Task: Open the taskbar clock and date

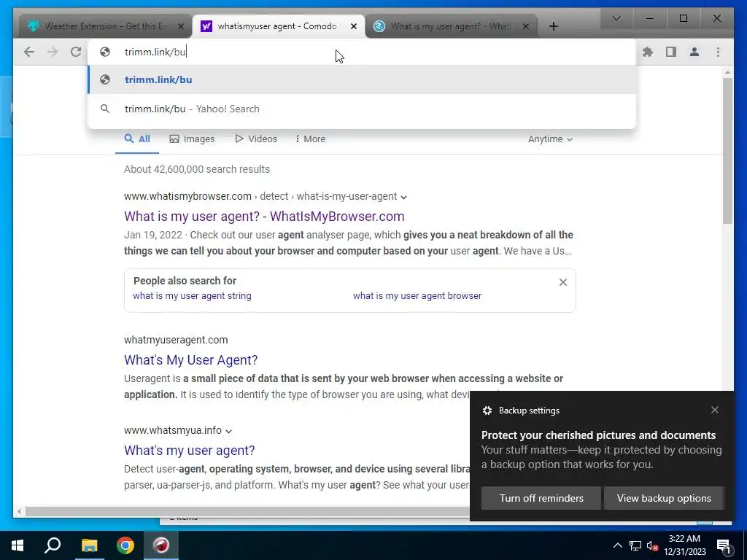Action: (684, 545)
